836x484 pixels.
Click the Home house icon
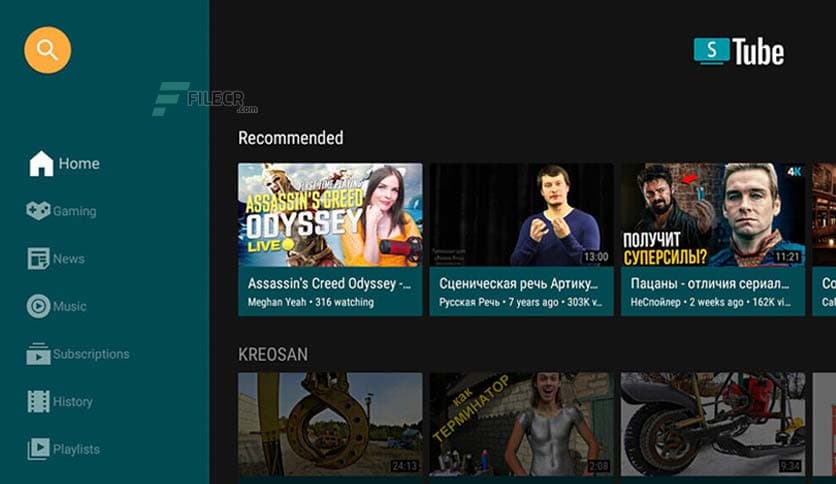41,164
